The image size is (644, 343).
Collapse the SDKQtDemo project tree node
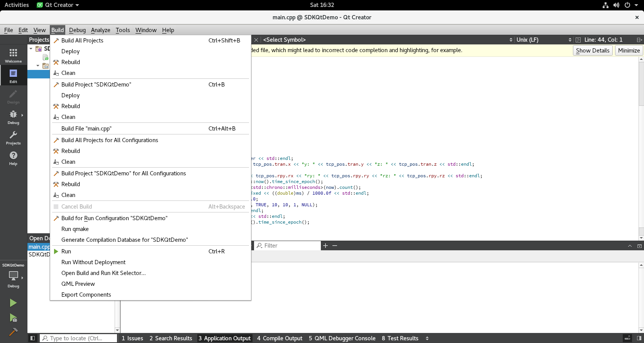coord(31,49)
